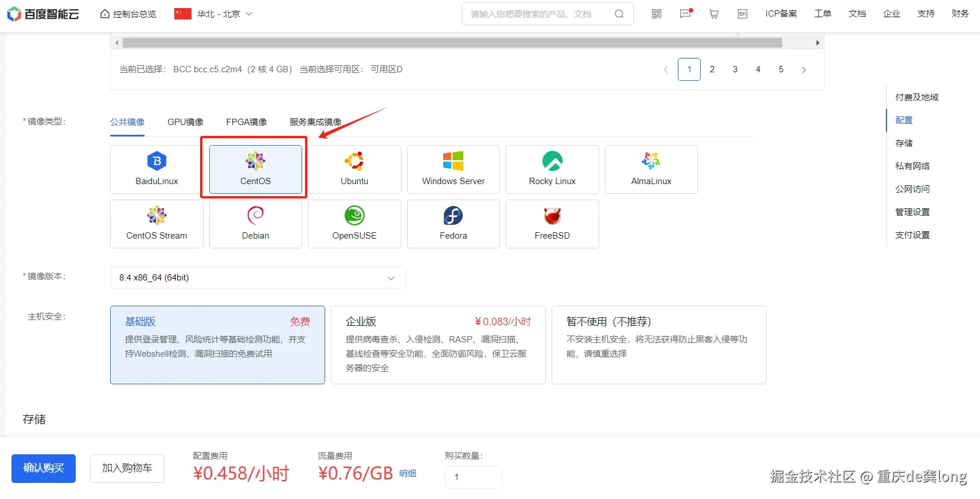Open the 企业 menu
The height and width of the screenshot is (499, 980).
(892, 14)
